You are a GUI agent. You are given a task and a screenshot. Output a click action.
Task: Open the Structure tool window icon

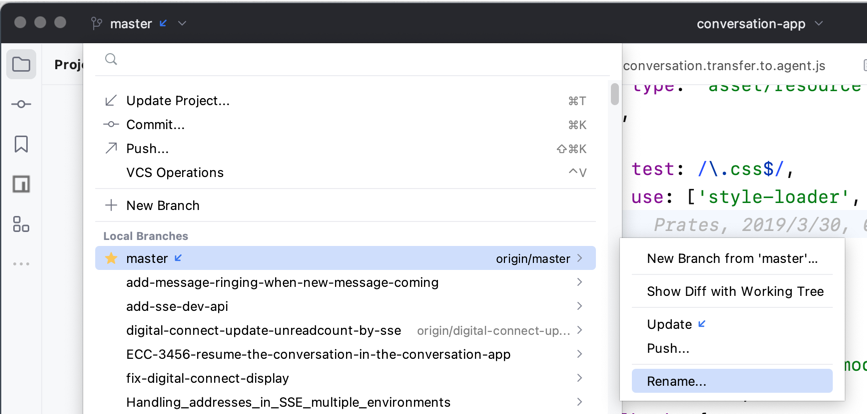point(21,184)
